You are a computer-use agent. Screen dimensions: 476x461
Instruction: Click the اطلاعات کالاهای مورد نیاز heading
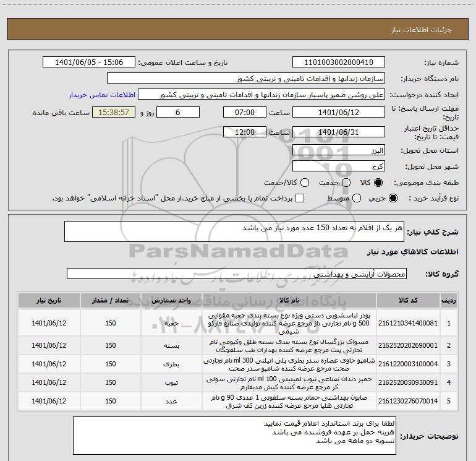413,252
